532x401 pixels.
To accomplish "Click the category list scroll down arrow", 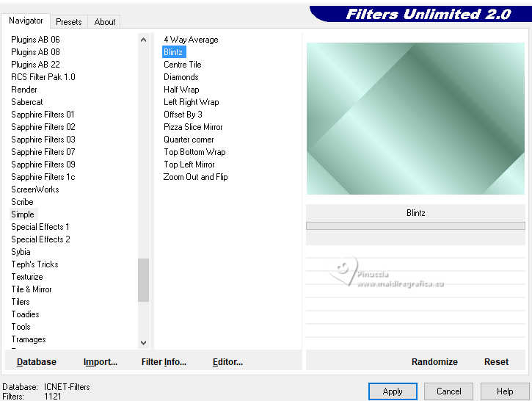I will pos(144,342).
